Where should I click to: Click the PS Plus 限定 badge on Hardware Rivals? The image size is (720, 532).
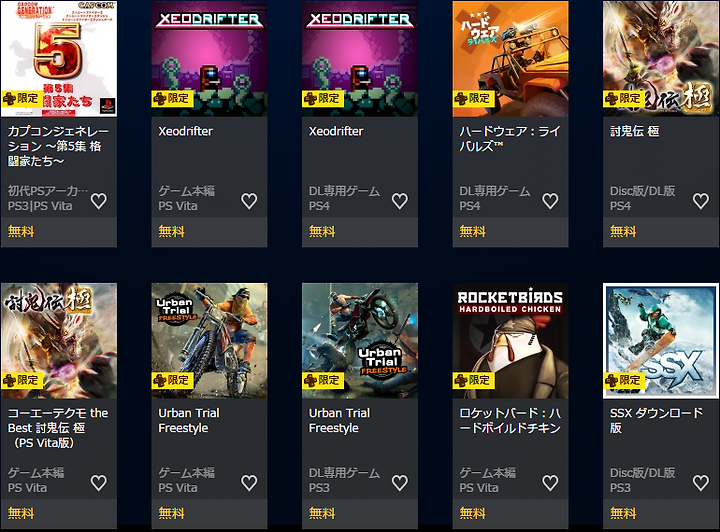pyautogui.click(x=473, y=99)
